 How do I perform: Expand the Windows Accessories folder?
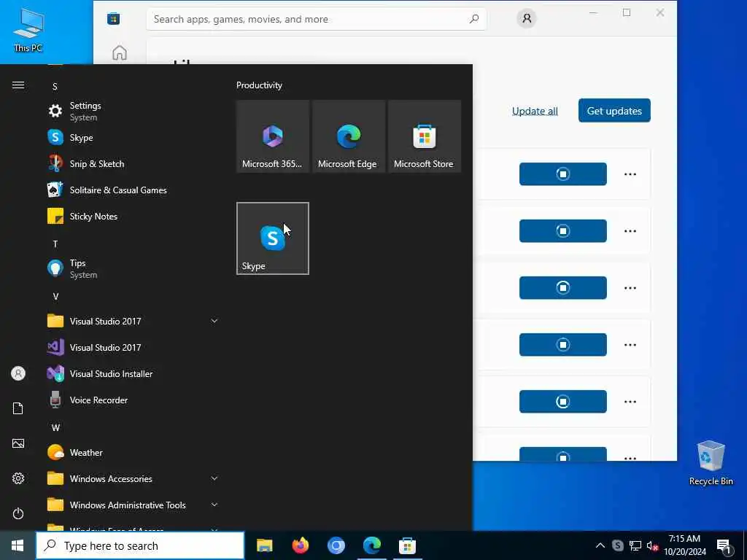(133, 478)
